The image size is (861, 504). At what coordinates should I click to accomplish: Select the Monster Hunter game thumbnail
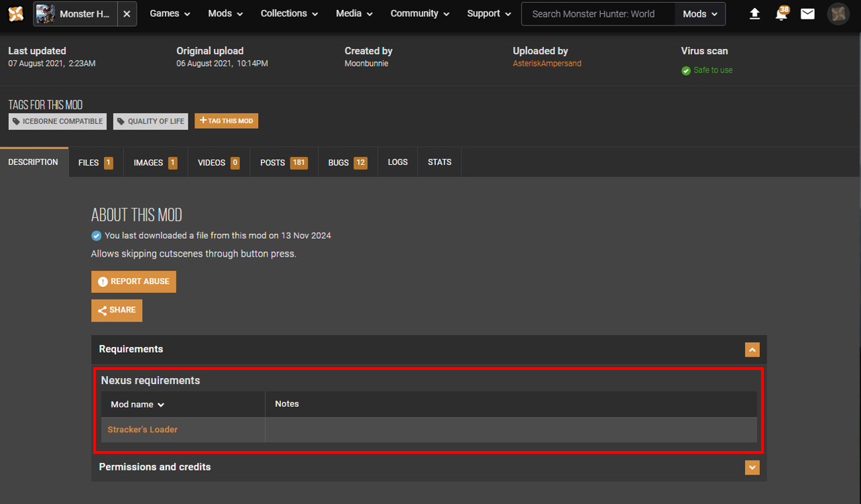(x=46, y=14)
